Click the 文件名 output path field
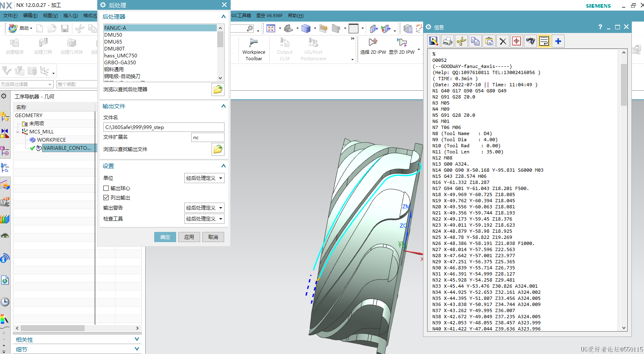 (x=164, y=127)
